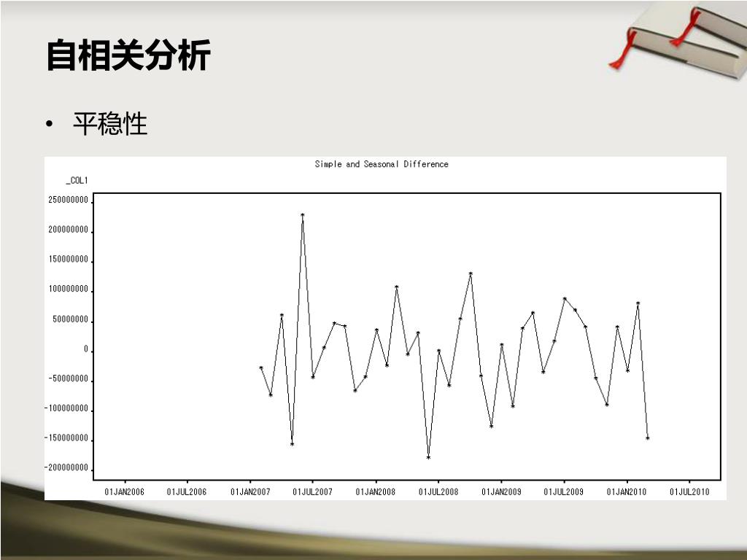
Task: Click x-axis label 01JUL2010
Action: (x=689, y=492)
